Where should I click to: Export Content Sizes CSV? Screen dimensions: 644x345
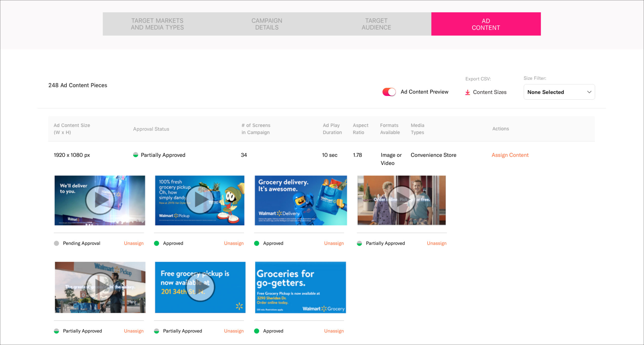[489, 92]
